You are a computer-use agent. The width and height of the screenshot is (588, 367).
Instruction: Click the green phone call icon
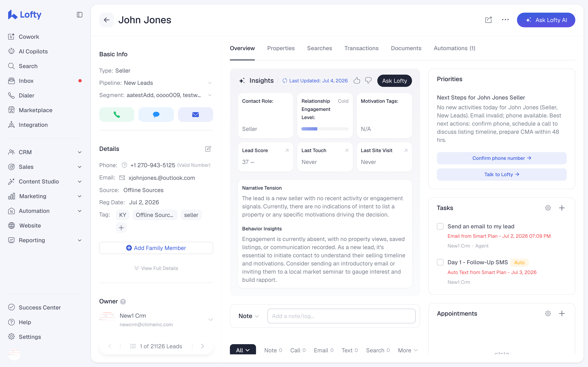pyautogui.click(x=117, y=115)
